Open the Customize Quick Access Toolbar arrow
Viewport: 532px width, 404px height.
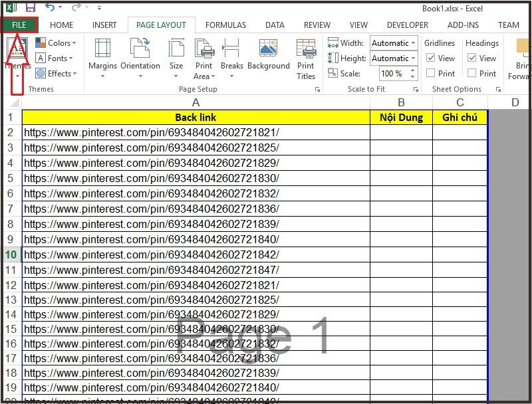tap(99, 7)
